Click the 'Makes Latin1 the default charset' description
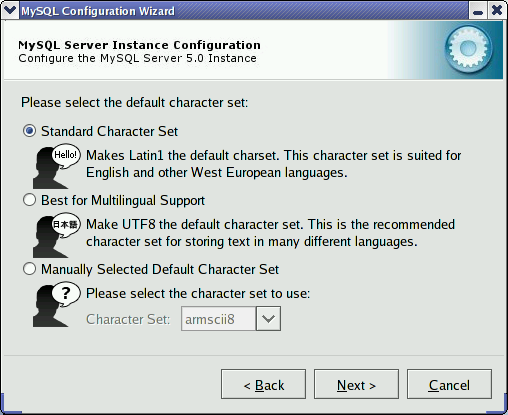 click(273, 164)
